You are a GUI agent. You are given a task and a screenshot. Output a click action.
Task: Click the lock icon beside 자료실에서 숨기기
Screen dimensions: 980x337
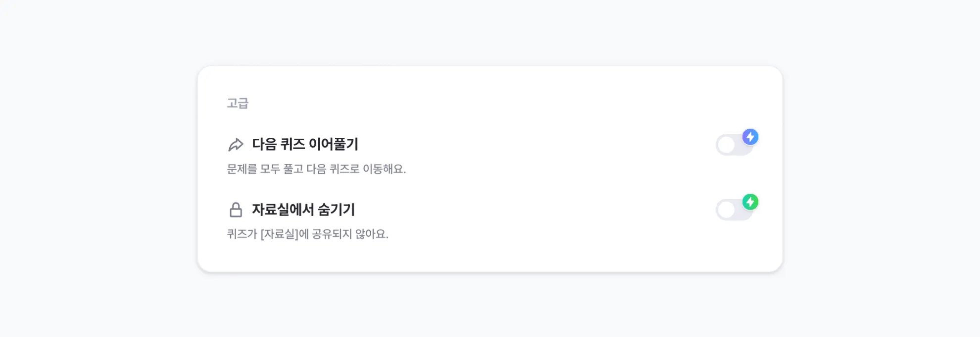(x=236, y=210)
